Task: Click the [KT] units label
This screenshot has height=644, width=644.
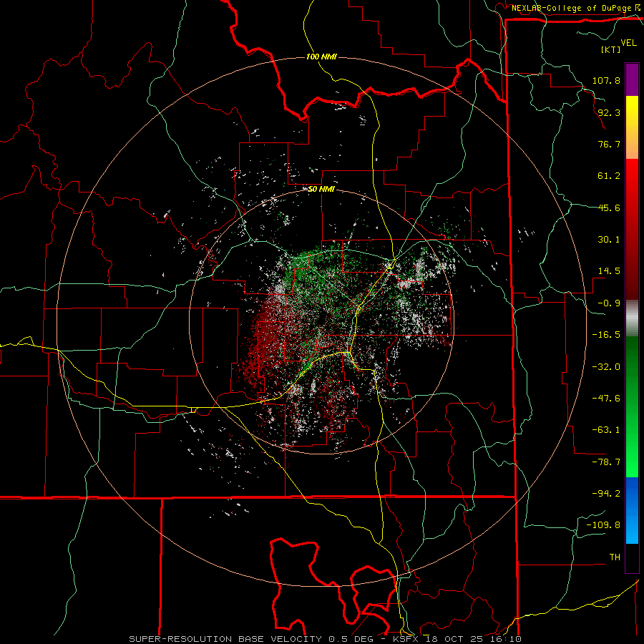Action: coord(611,49)
